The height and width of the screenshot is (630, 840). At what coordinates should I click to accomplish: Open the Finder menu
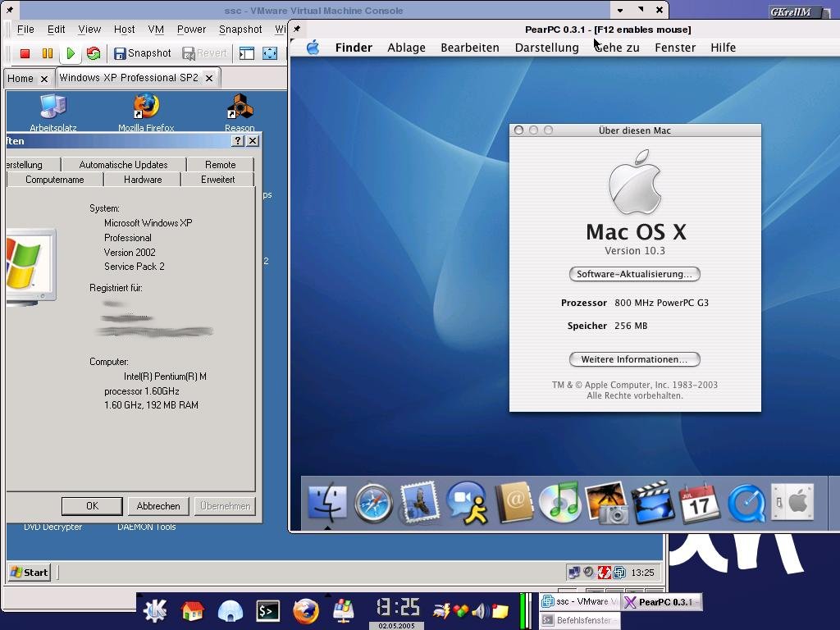point(354,48)
